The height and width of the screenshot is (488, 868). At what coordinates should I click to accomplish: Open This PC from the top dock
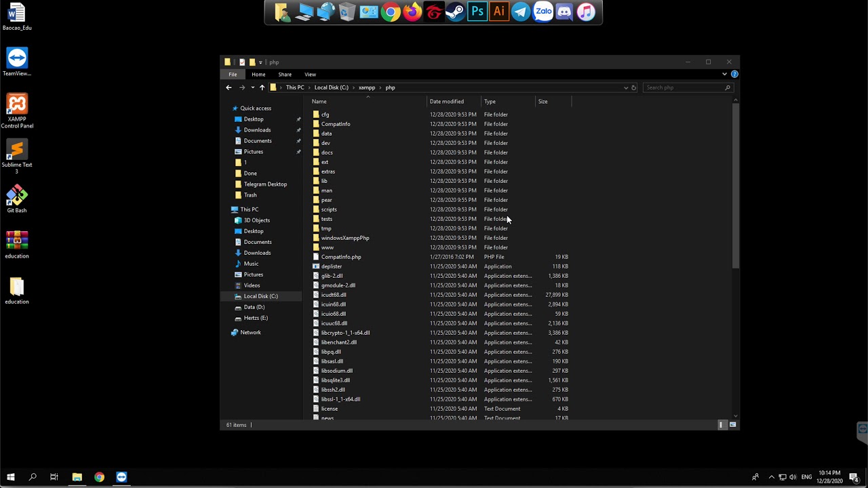[304, 12]
